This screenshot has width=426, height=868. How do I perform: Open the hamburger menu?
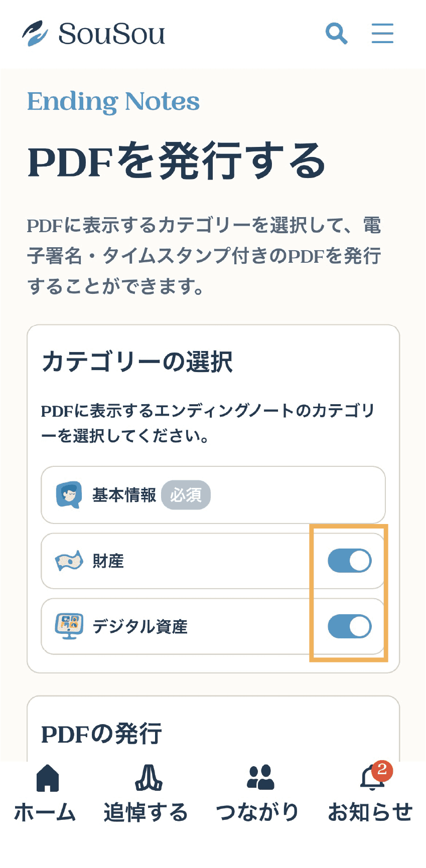coord(382,34)
